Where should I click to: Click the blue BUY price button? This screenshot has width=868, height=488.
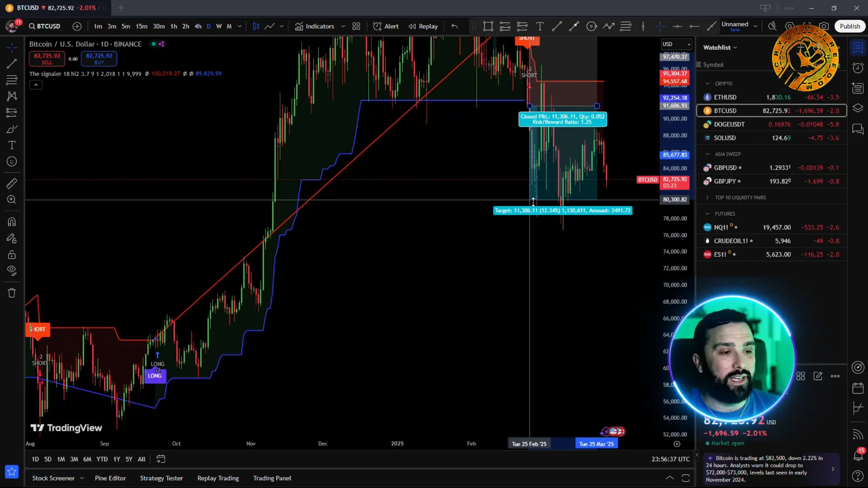pos(99,58)
